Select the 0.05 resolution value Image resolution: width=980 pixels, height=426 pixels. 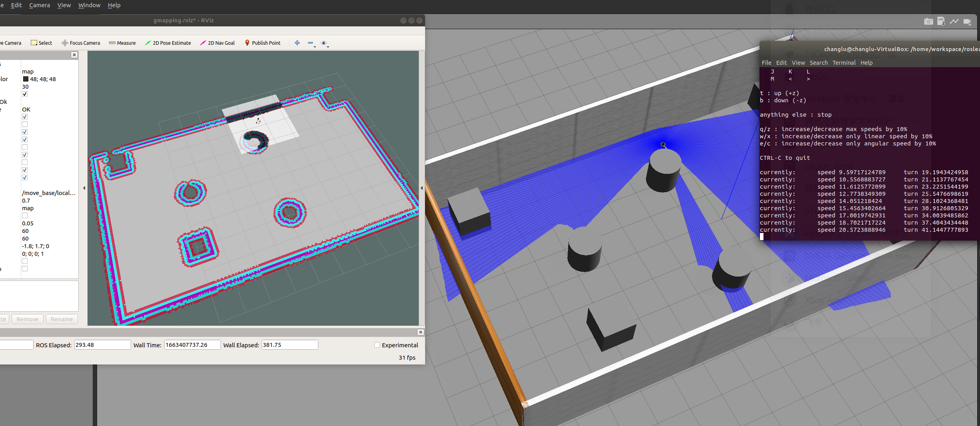[28, 223]
